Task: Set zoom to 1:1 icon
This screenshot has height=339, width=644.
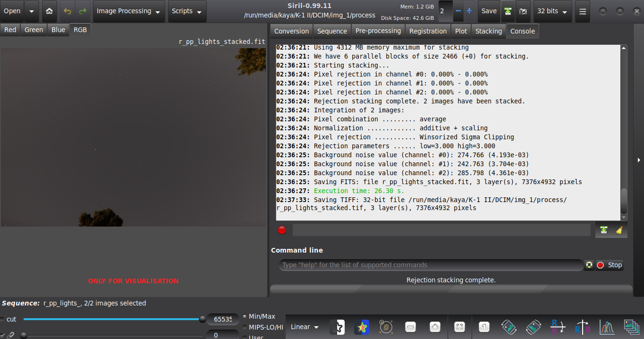Action: point(484,327)
